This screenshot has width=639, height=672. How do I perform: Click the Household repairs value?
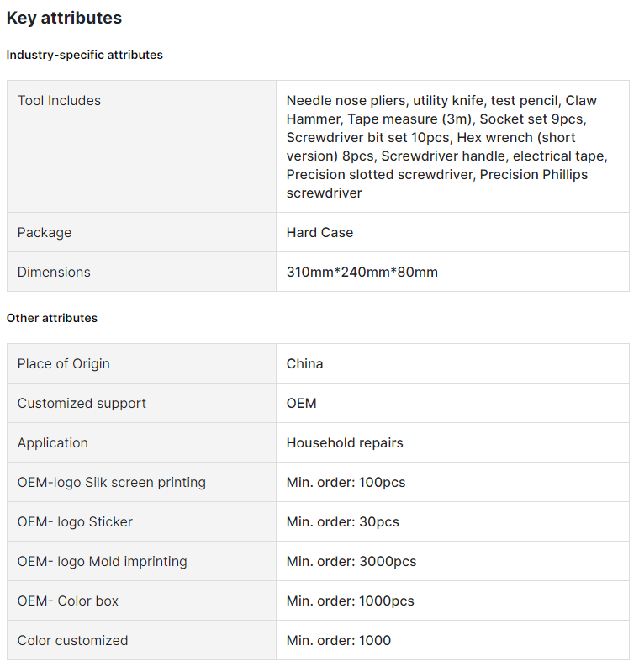click(x=345, y=442)
